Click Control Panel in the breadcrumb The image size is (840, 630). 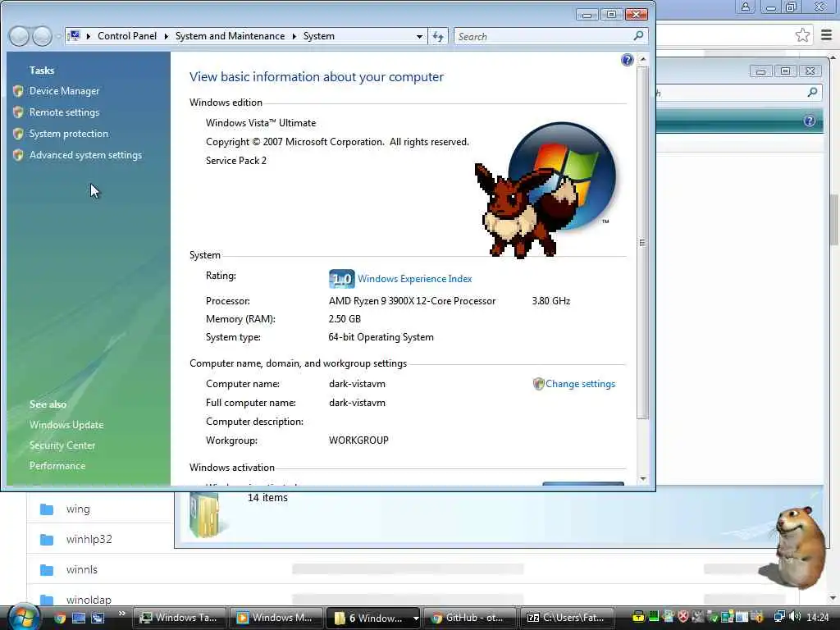coord(127,36)
